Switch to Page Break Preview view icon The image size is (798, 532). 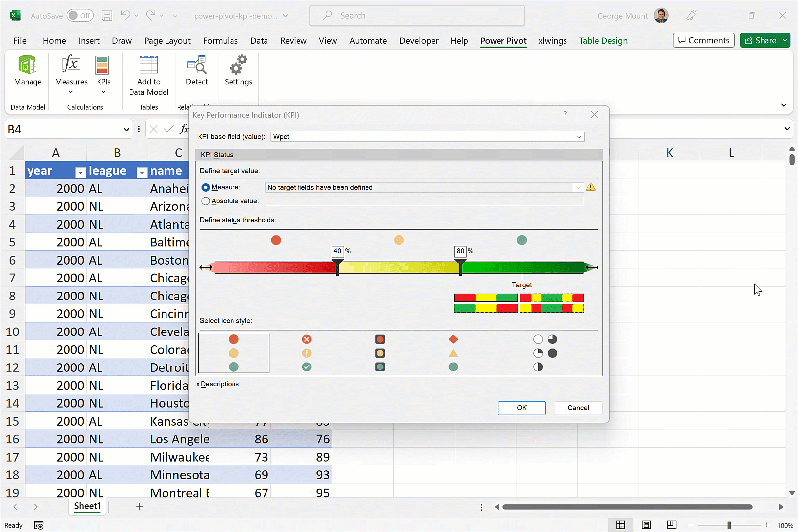671,525
